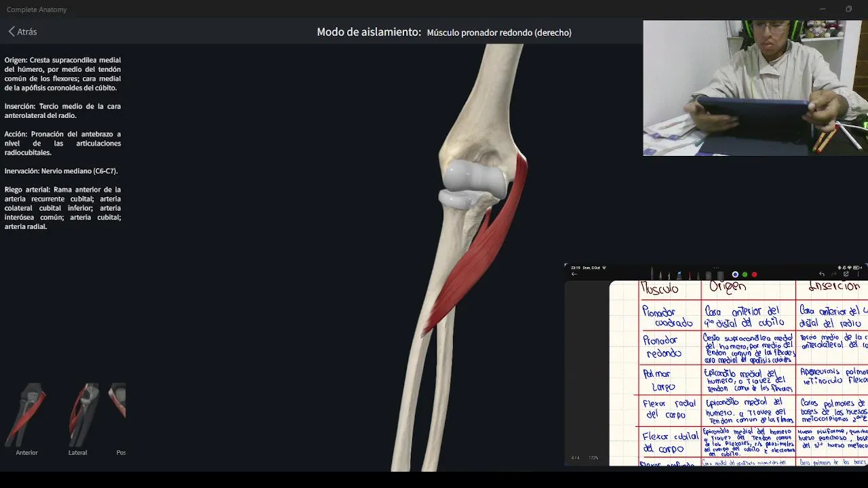Minimize the Complete Anatomy window
The width and height of the screenshot is (868, 488).
[822, 9]
